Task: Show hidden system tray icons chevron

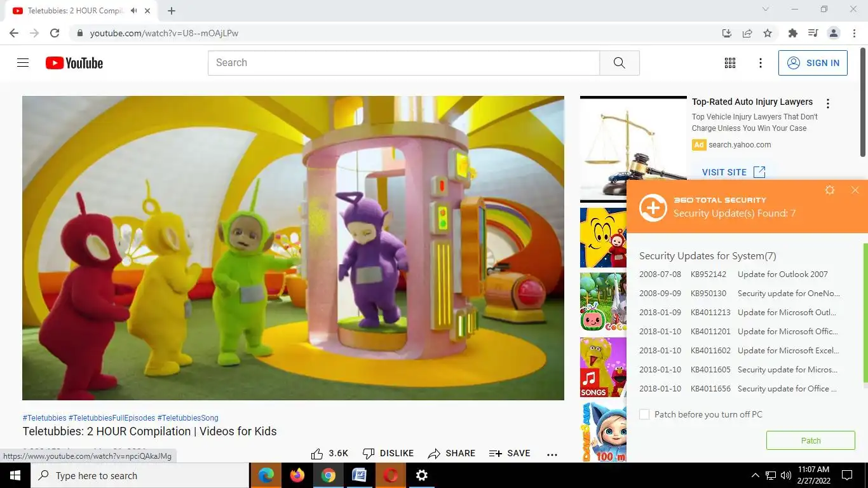Action: [x=755, y=475]
